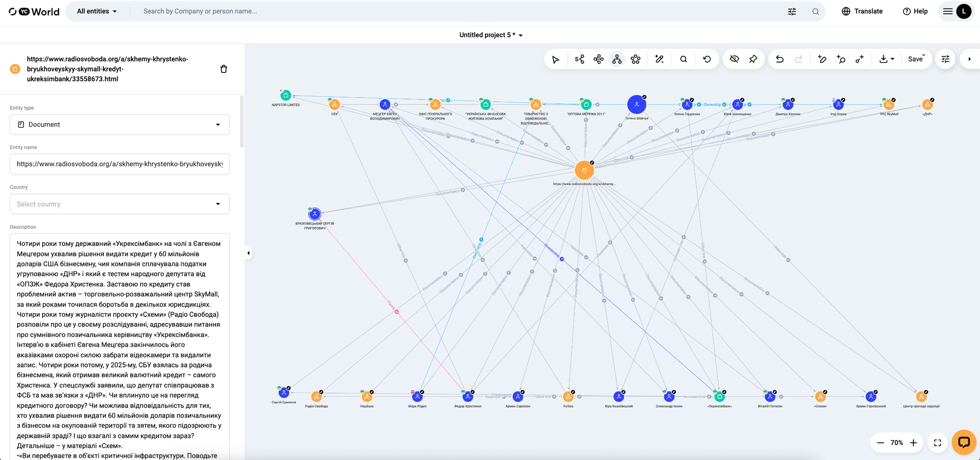Apply the horizontal network layout
Image resolution: width=980 pixels, height=460 pixels.
pyautogui.click(x=598, y=59)
